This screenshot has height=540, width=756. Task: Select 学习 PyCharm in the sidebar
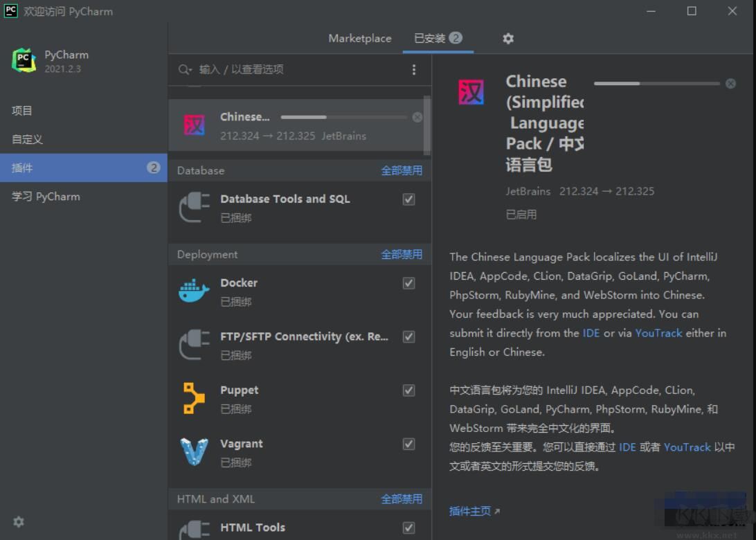point(44,197)
